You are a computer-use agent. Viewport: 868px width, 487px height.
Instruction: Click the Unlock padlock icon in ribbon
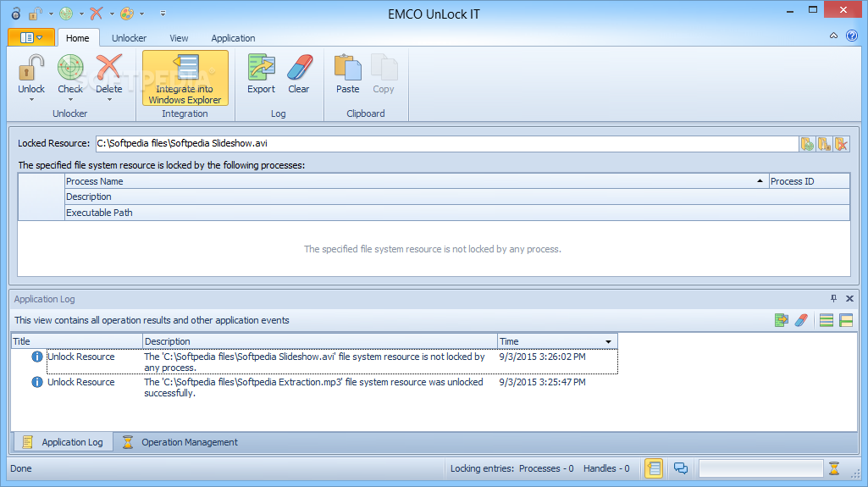tap(31, 68)
